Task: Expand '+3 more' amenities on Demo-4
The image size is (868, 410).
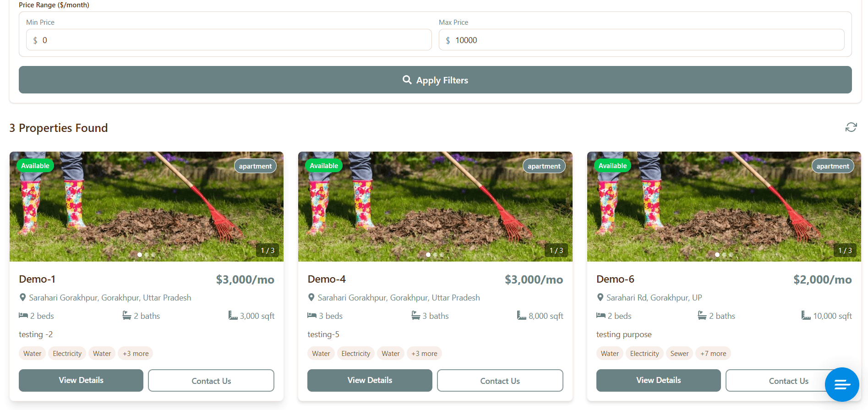Action: click(424, 353)
